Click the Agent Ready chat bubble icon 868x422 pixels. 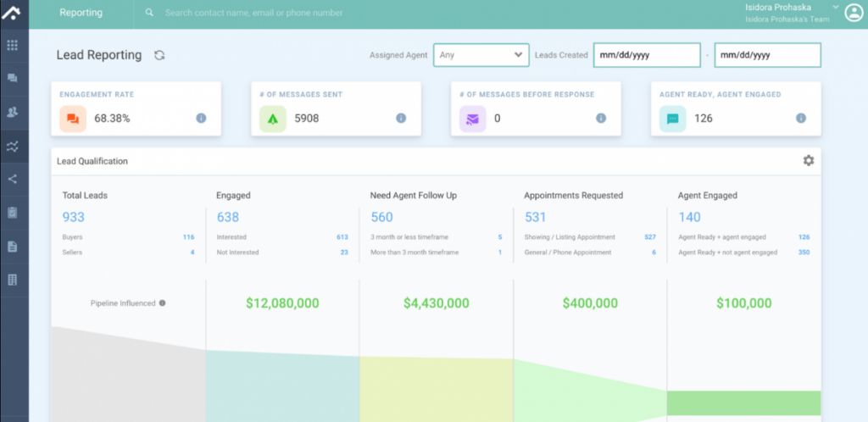pyautogui.click(x=672, y=119)
